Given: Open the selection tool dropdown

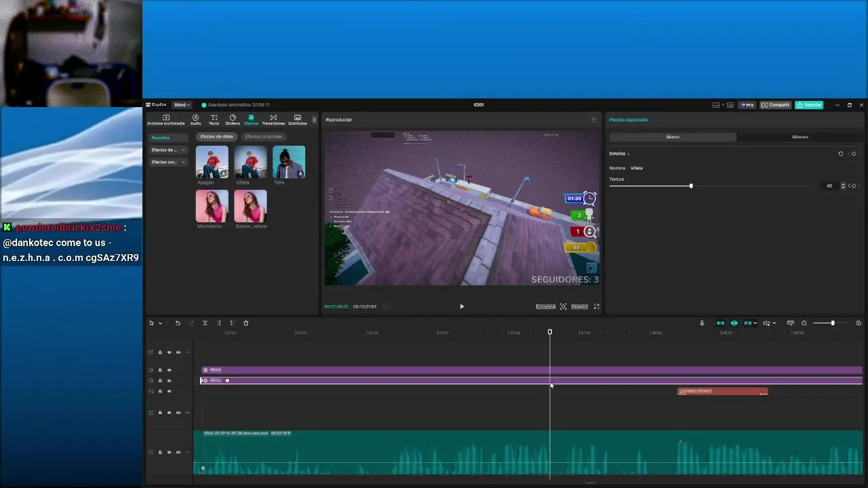Looking at the screenshot, I should 160,323.
